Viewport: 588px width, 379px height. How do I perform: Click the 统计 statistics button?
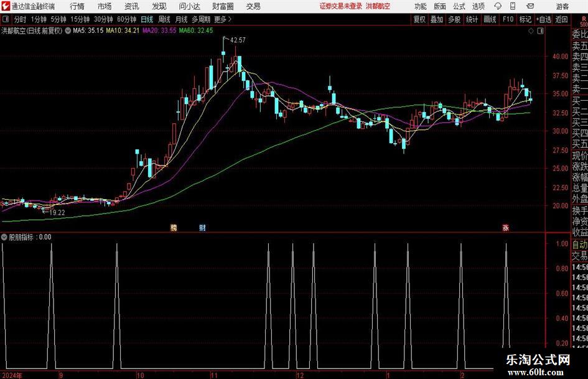coord(472,19)
